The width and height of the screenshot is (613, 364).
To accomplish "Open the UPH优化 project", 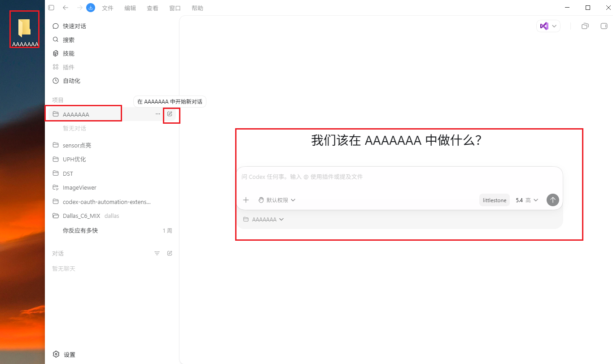I will tap(112, 159).
